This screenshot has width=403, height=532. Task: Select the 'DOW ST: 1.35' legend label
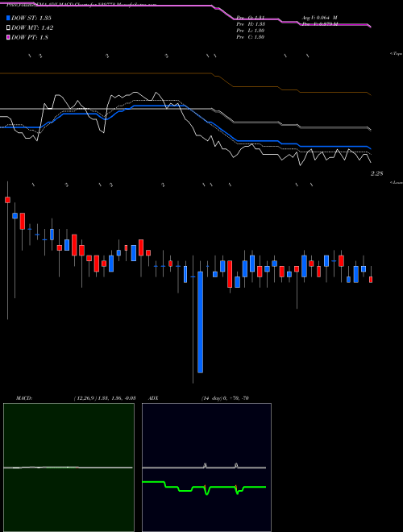click(x=31, y=18)
